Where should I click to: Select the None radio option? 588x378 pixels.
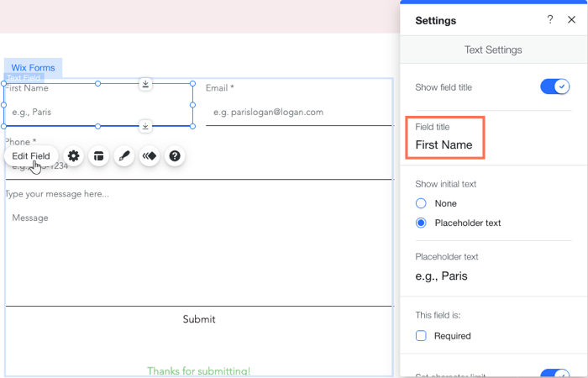pyautogui.click(x=421, y=203)
